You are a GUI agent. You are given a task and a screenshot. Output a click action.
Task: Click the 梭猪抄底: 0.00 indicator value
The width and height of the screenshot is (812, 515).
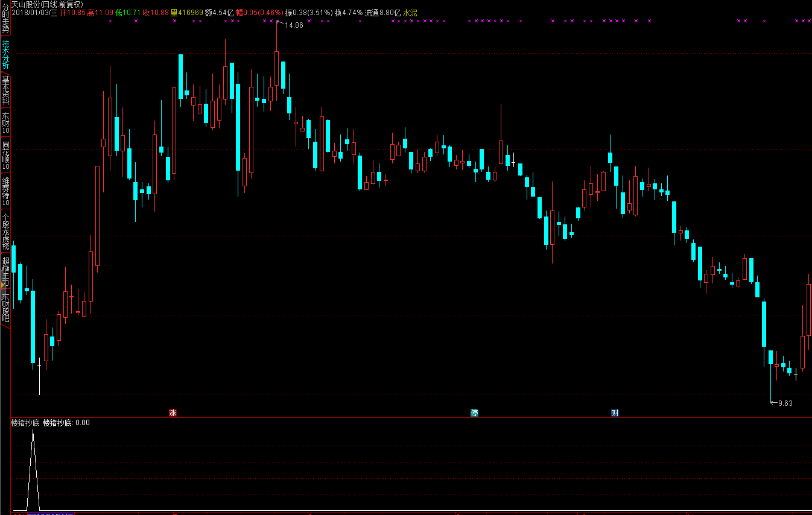(66, 423)
